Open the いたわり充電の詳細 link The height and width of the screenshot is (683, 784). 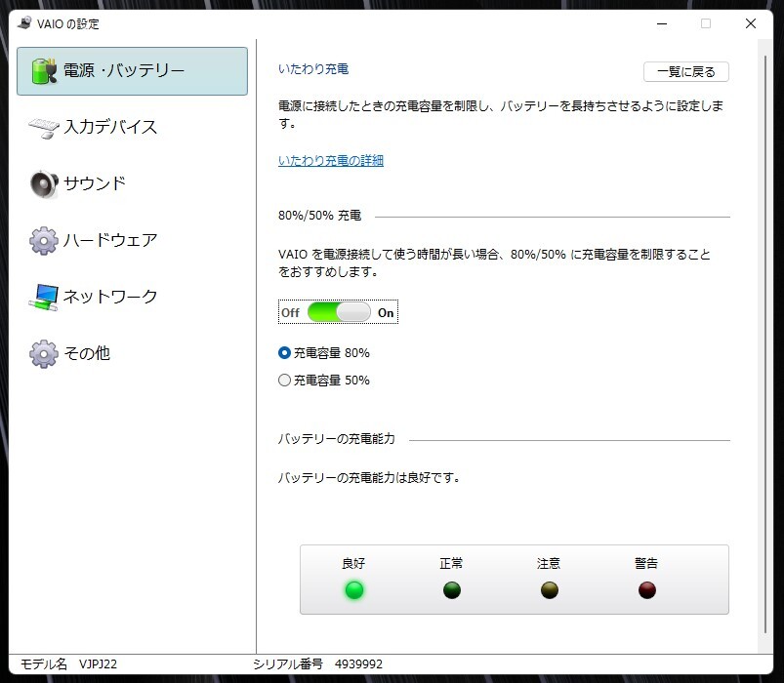[331, 160]
